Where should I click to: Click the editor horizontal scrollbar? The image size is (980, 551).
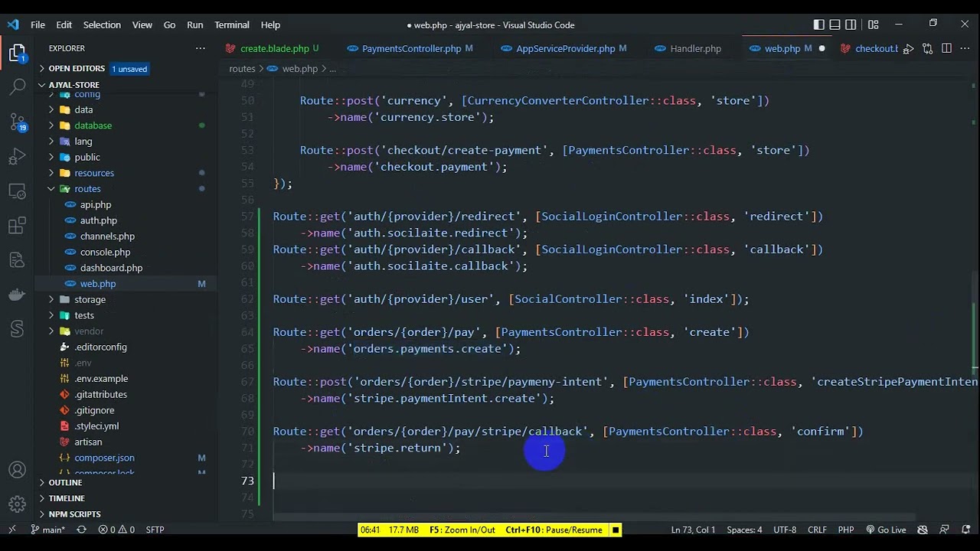[594, 517]
